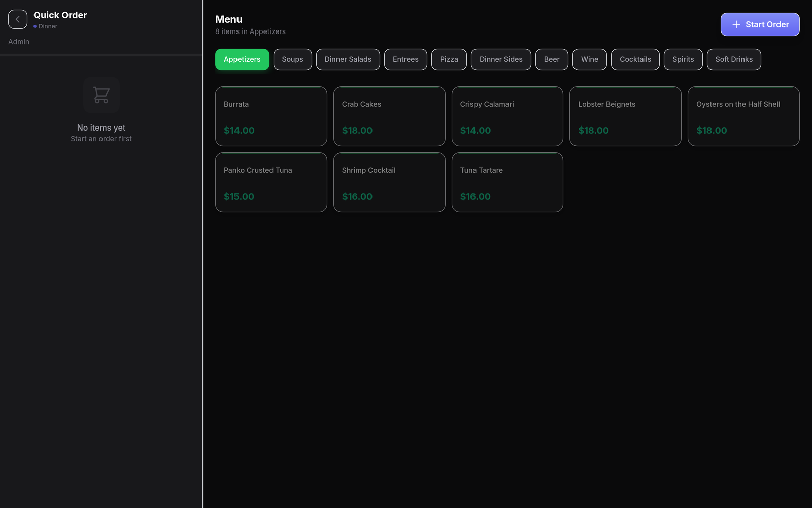Click the $14.00 price on Crispy Calamari
The image size is (812, 508).
[476, 131]
